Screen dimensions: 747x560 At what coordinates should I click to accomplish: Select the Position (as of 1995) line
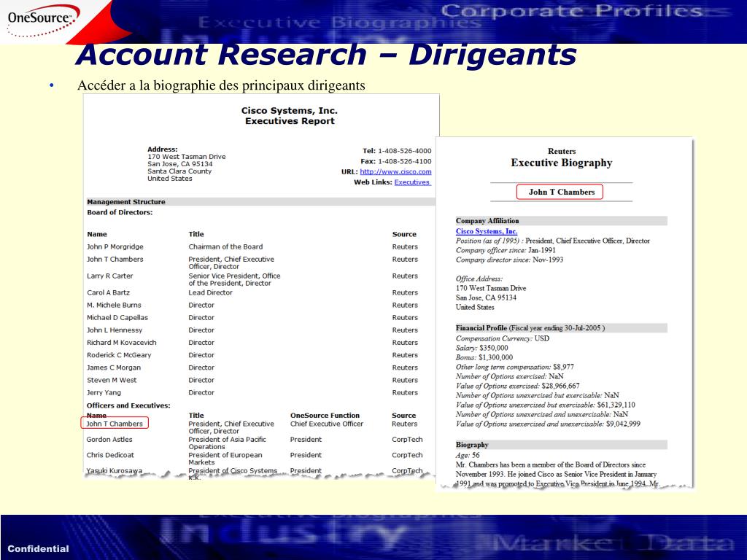click(553, 241)
